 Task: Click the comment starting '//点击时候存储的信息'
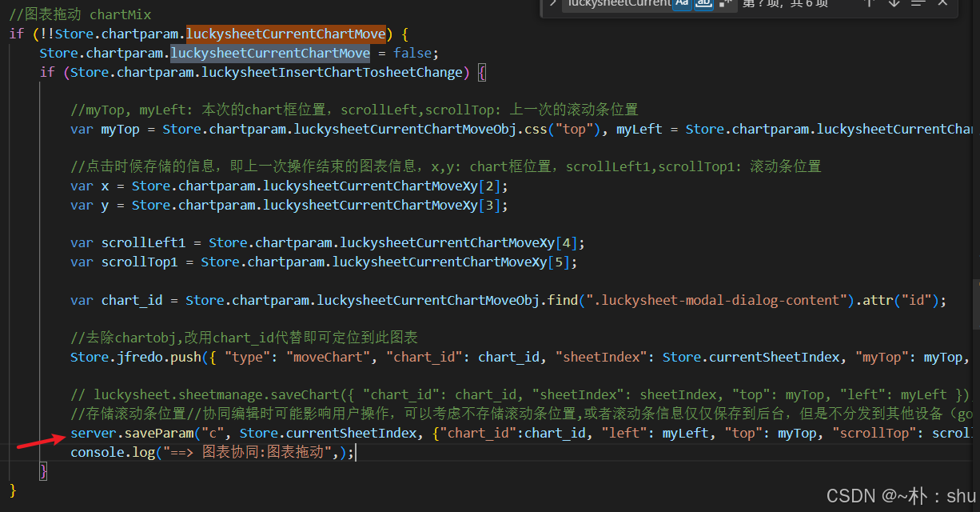tap(446, 166)
